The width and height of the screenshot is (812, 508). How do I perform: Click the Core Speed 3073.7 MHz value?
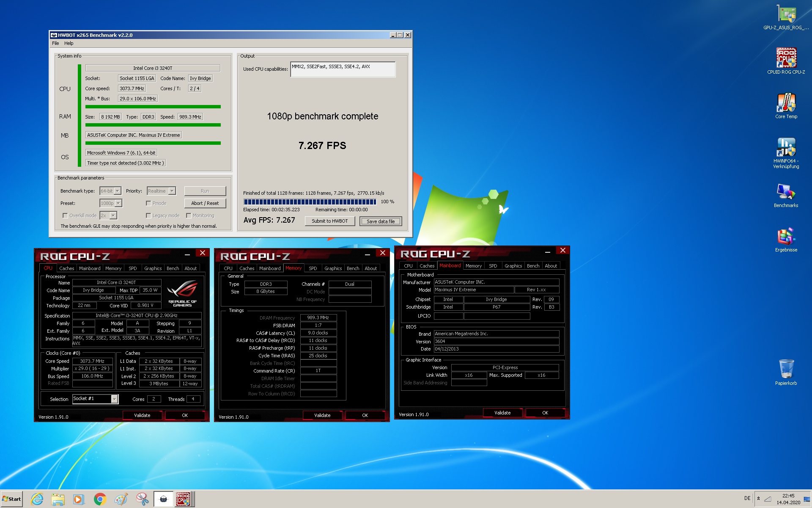92,361
